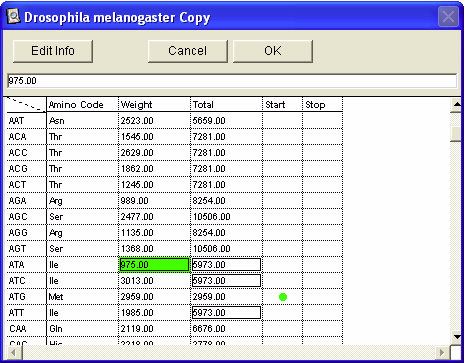Click the Asn amino code cell

pyautogui.click(x=82, y=121)
